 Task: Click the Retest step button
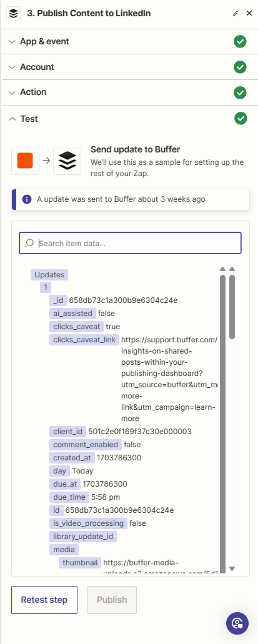tap(44, 600)
